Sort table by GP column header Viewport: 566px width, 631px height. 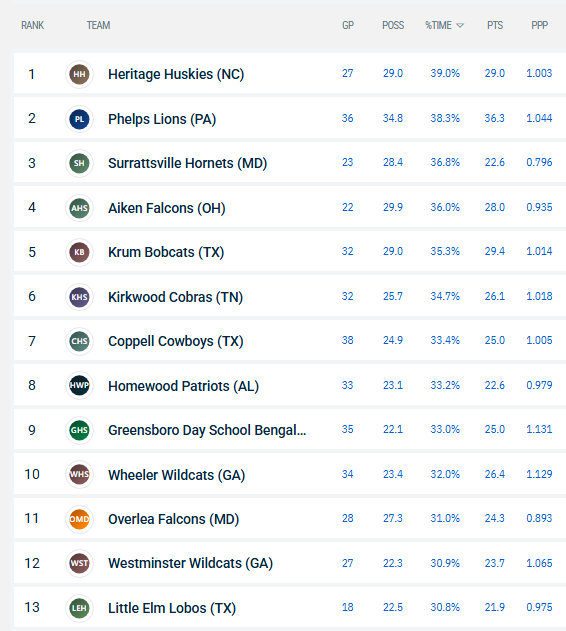click(x=348, y=25)
